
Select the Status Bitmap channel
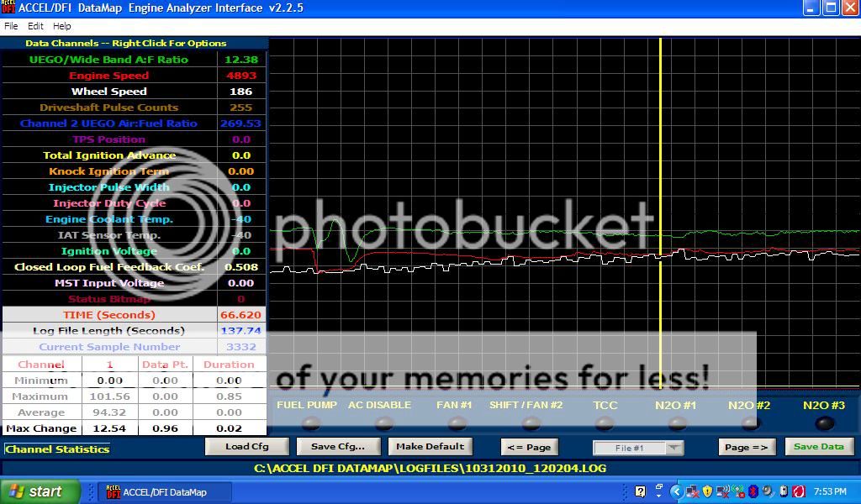pos(108,299)
